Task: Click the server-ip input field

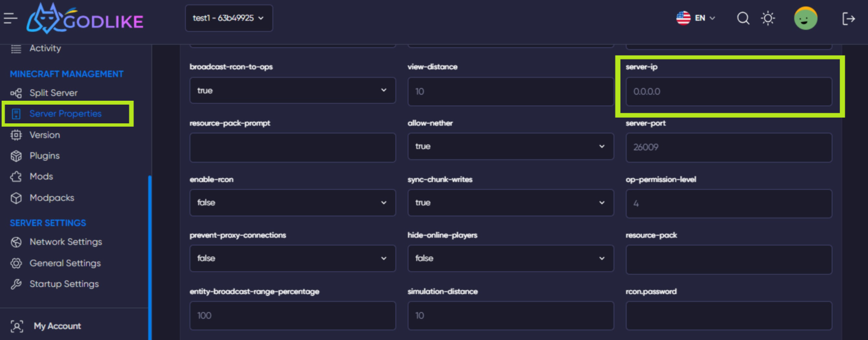Action: click(x=728, y=92)
